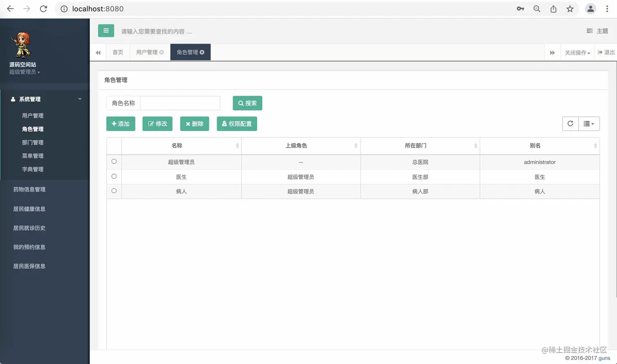Viewport: 617px width, 364px height.
Task: Bookmark this page with the star
Action: pyautogui.click(x=570, y=9)
